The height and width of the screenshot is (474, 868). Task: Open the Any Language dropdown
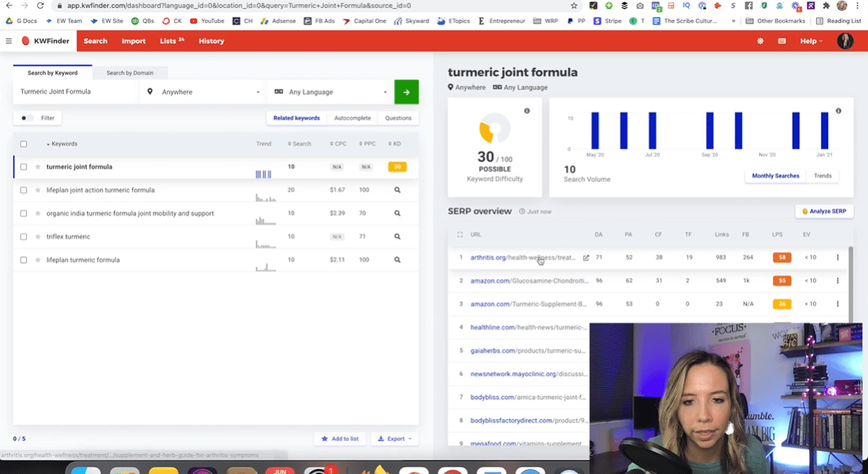(330, 91)
